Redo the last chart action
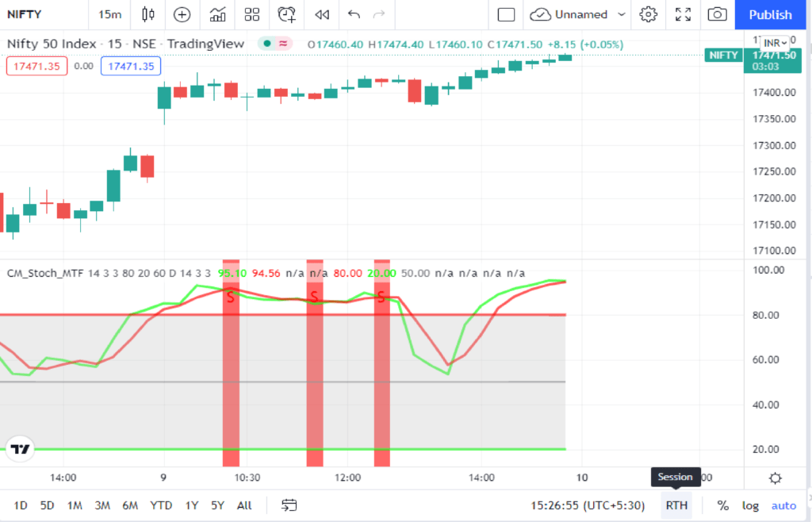The image size is (812, 522). pyautogui.click(x=379, y=14)
